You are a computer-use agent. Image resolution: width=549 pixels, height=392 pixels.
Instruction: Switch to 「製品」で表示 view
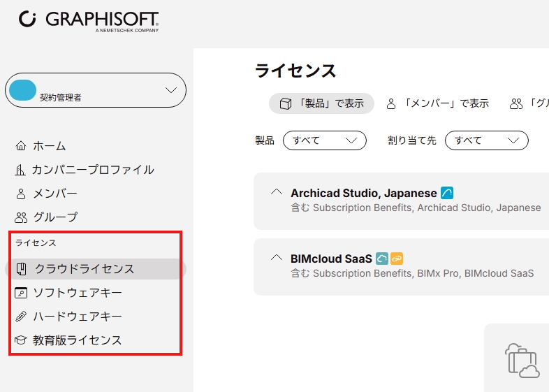321,103
